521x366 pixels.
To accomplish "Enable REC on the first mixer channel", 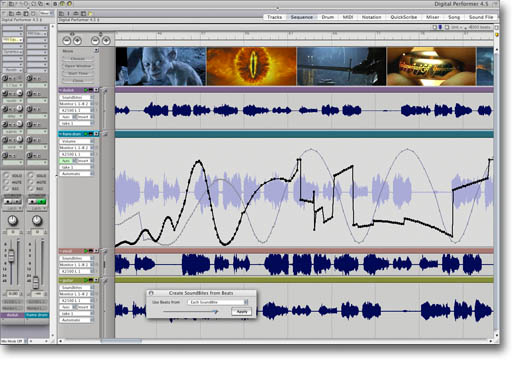I will pyautogui.click(x=7, y=189).
